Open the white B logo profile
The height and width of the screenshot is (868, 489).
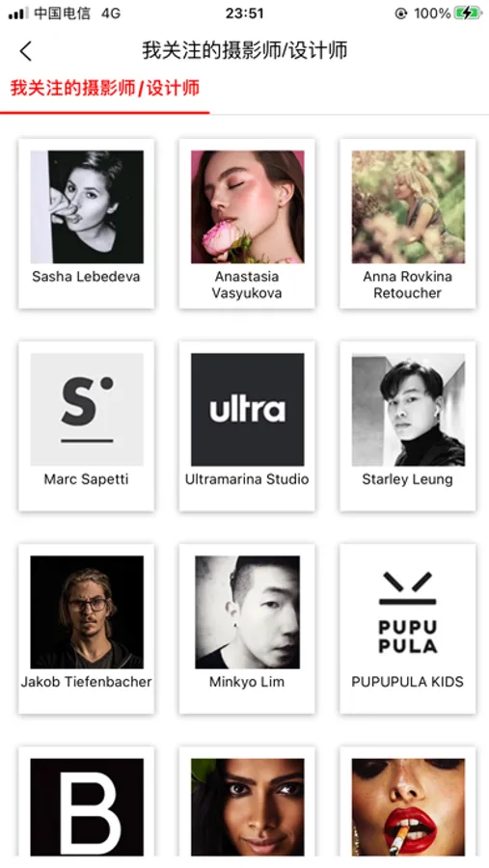pyautogui.click(x=87, y=807)
